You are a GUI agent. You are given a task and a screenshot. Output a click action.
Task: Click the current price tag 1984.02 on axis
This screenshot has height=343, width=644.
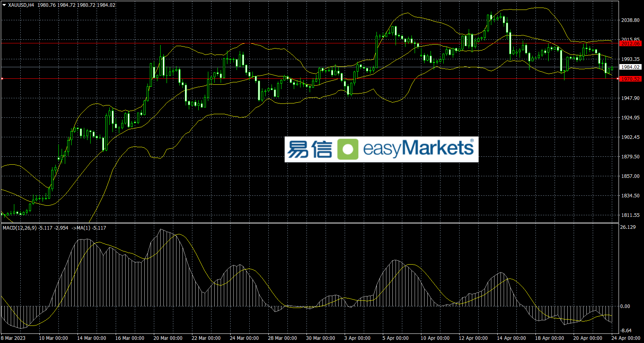tap(630, 67)
